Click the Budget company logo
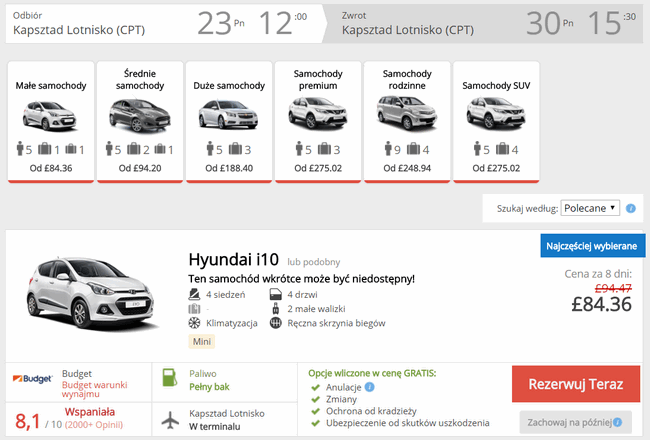This screenshot has height=440, width=650. click(x=33, y=379)
